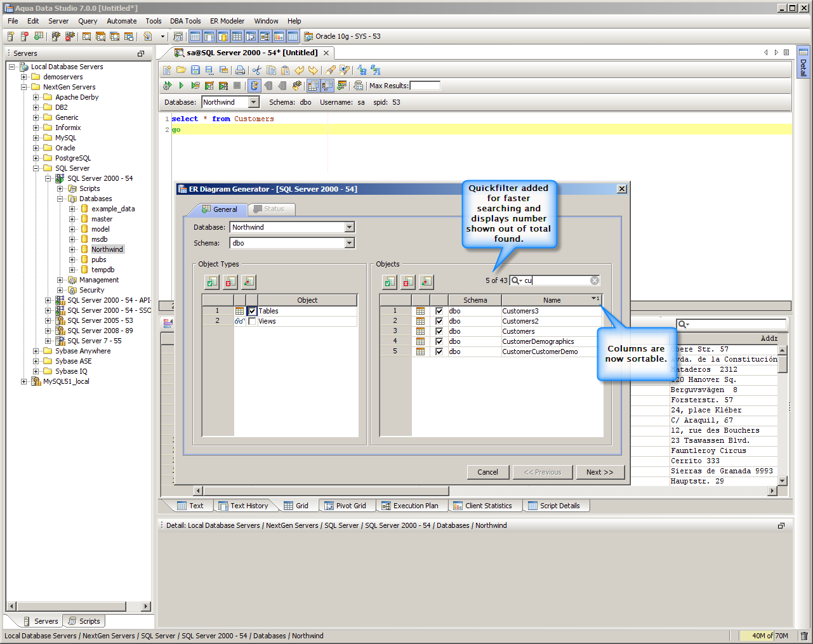Viewport: 813px width, 644px height.
Task: Uncheck the Tables checkbox
Action: pos(252,311)
